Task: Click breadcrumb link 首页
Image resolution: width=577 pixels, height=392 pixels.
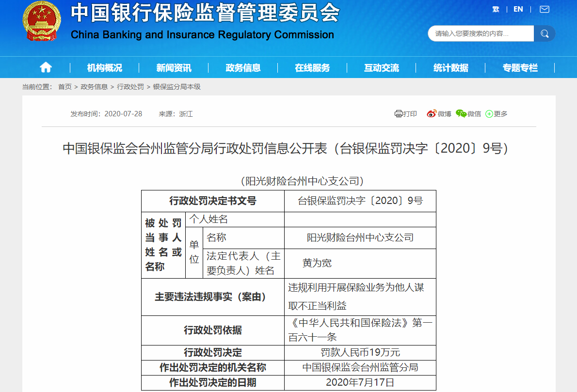Action: click(x=65, y=87)
